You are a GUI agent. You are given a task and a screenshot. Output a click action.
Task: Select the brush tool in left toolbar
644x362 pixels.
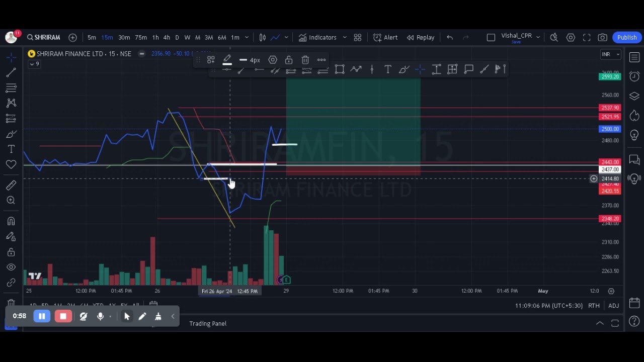(11, 134)
